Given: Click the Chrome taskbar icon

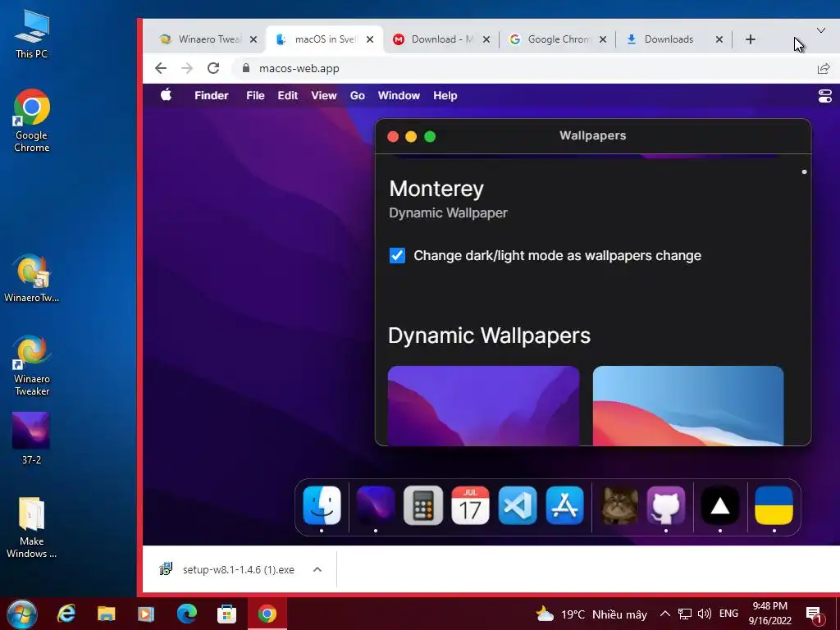Looking at the screenshot, I should click(267, 614).
